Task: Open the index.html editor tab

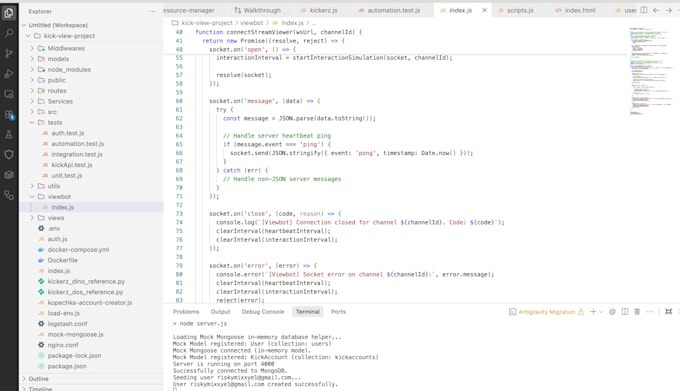Action: tap(575, 10)
